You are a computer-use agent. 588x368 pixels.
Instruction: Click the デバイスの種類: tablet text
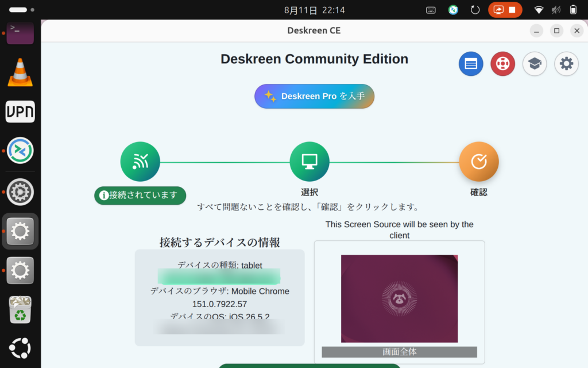click(x=220, y=265)
